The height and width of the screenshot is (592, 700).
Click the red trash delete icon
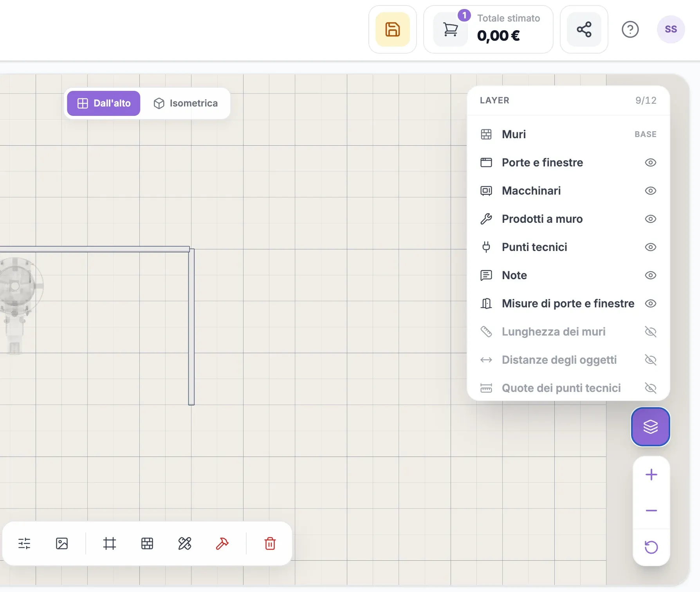tap(270, 543)
